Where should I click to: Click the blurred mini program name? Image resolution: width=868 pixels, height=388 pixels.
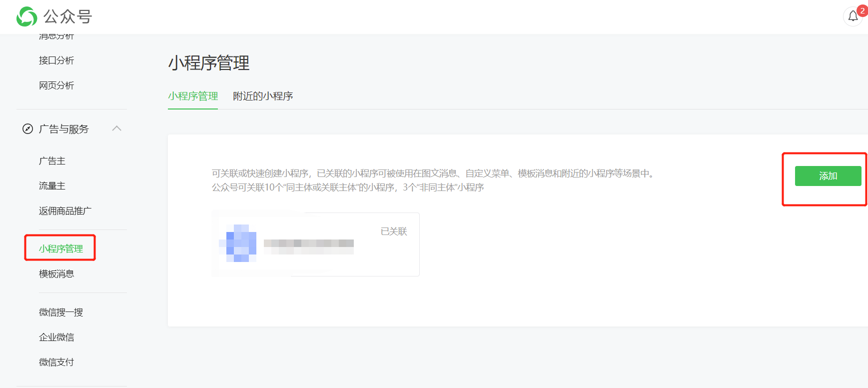tap(309, 246)
